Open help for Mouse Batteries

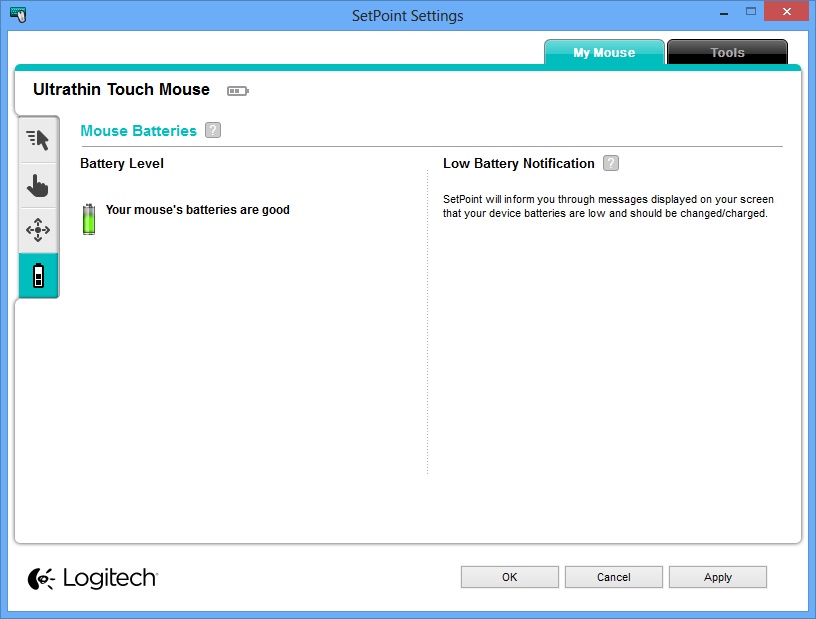point(213,130)
